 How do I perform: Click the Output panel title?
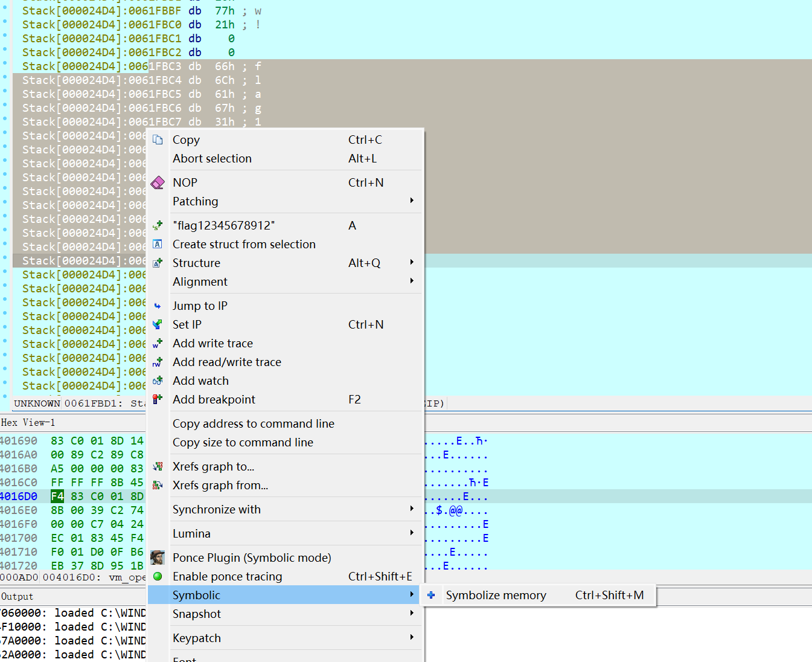[17, 596]
